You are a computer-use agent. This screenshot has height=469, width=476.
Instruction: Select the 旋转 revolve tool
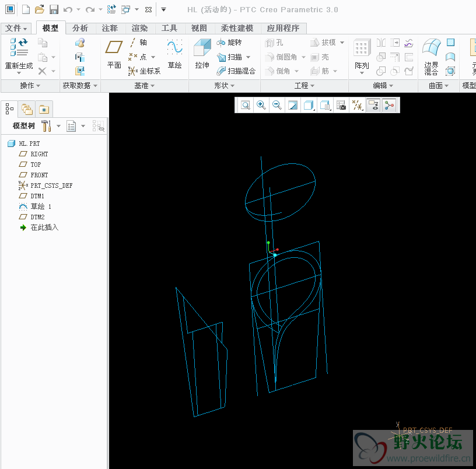tap(229, 43)
